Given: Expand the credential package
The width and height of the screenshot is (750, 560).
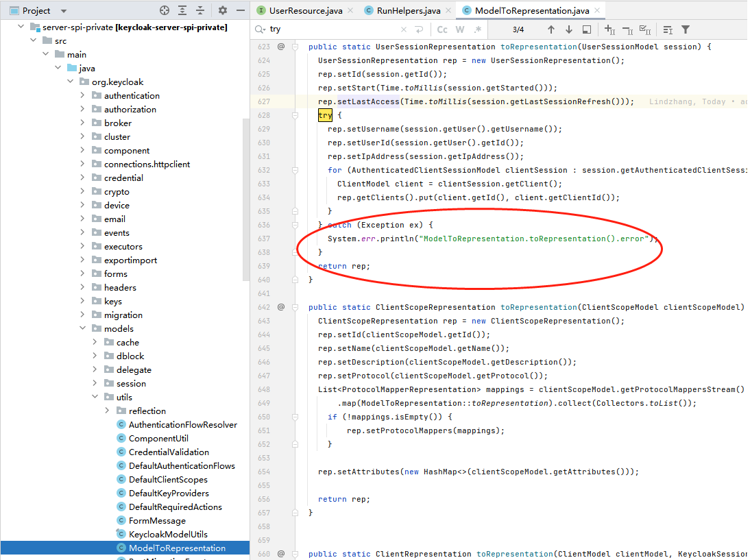Looking at the screenshot, I should click(x=83, y=178).
